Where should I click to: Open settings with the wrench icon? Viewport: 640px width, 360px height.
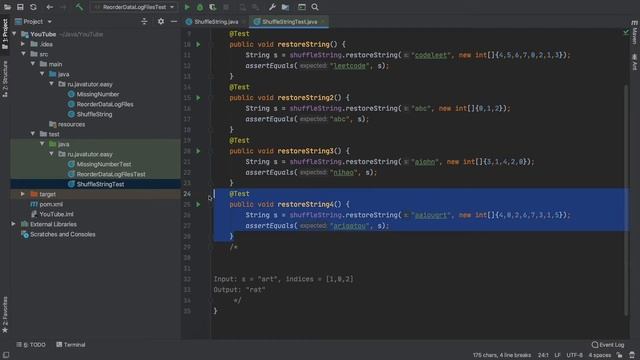pyautogui.click(x=272, y=7)
